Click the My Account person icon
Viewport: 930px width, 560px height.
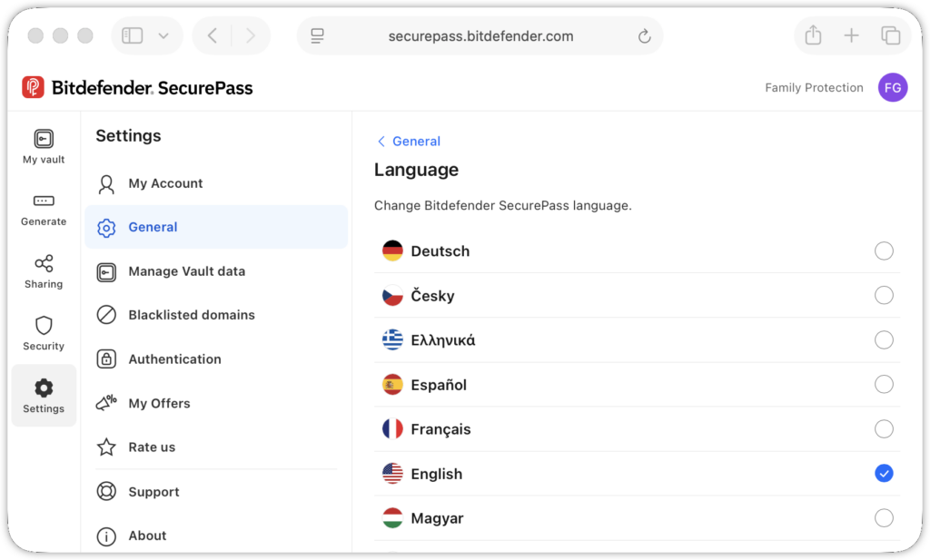[x=106, y=183]
